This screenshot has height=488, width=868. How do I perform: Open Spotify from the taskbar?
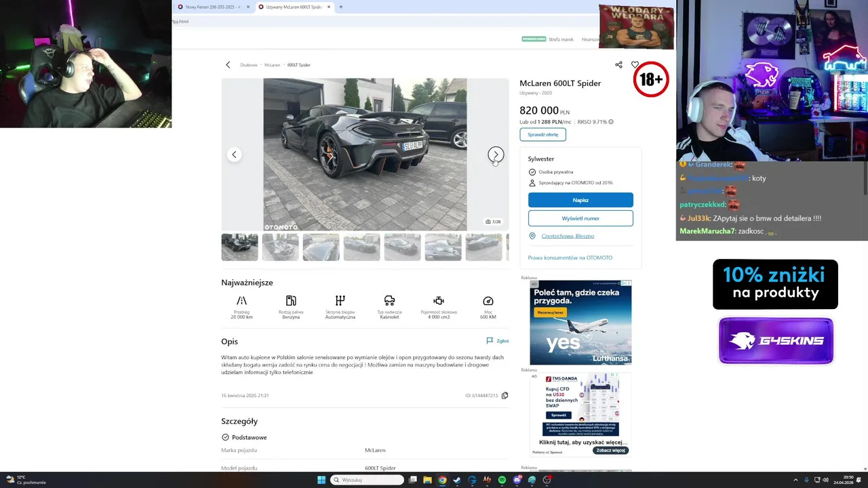tap(502, 480)
